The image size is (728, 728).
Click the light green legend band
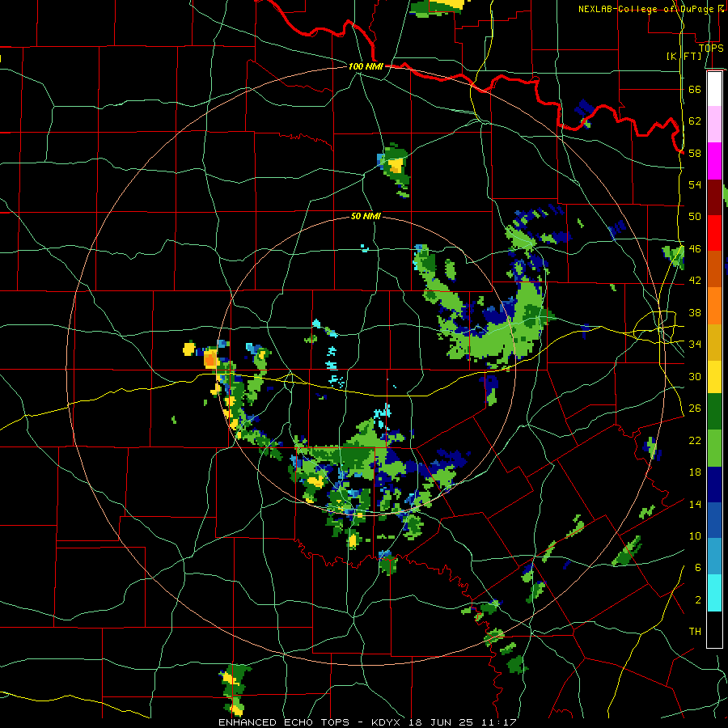pyautogui.click(x=714, y=448)
